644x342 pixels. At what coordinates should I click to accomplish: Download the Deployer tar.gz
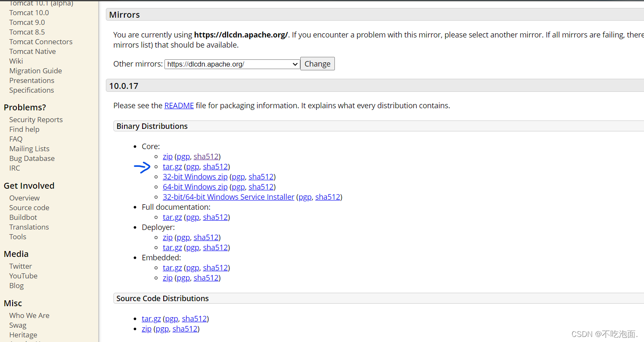pos(172,248)
